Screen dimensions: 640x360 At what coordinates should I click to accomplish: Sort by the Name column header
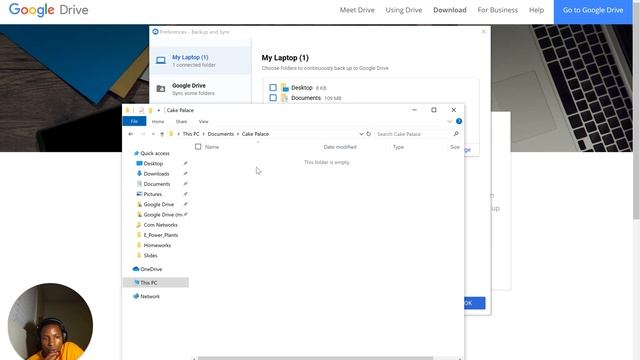coord(212,147)
